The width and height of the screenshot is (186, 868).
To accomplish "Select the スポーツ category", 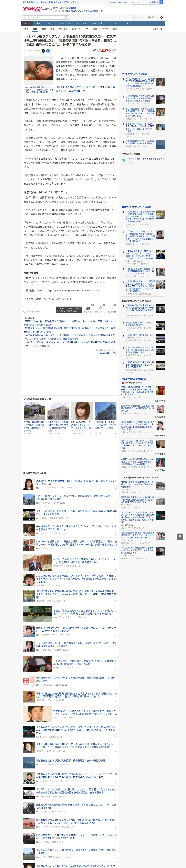I will (x=76, y=29).
